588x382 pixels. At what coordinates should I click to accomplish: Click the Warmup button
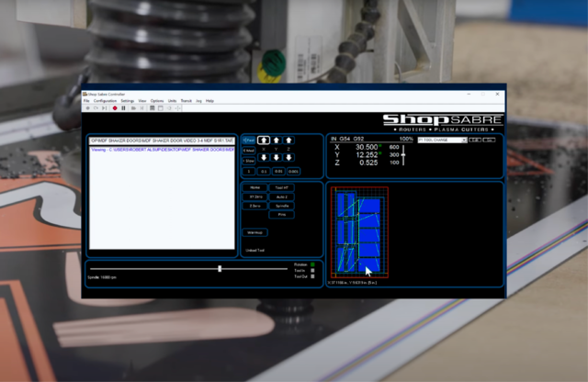pyautogui.click(x=256, y=232)
